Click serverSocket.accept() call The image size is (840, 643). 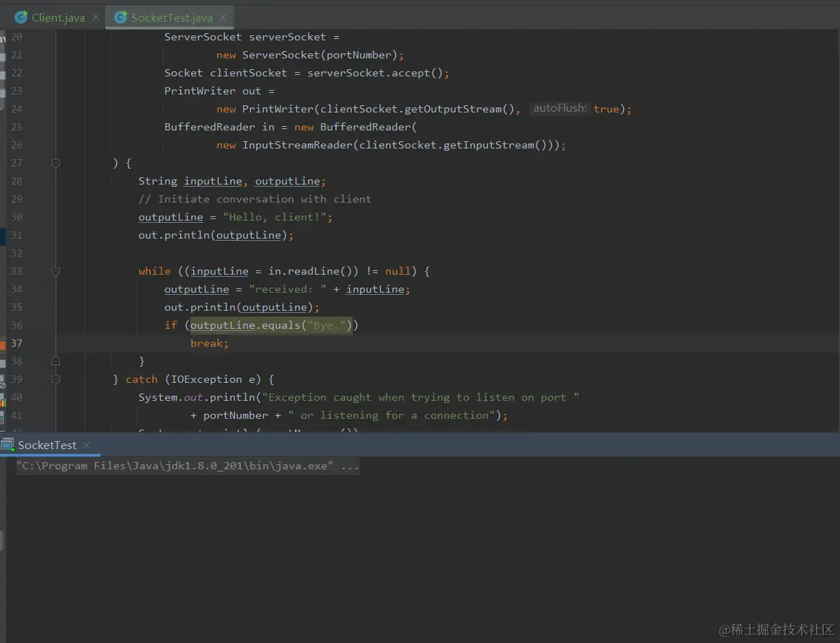[375, 73]
